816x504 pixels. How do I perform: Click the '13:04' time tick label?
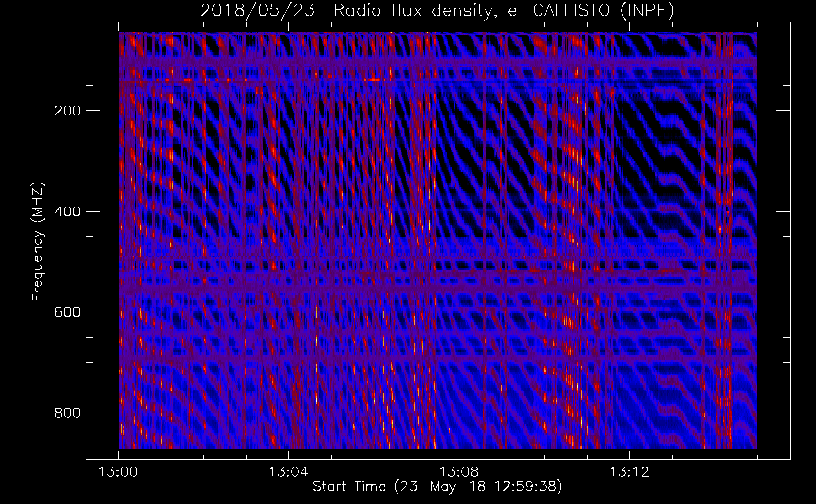[x=288, y=473]
